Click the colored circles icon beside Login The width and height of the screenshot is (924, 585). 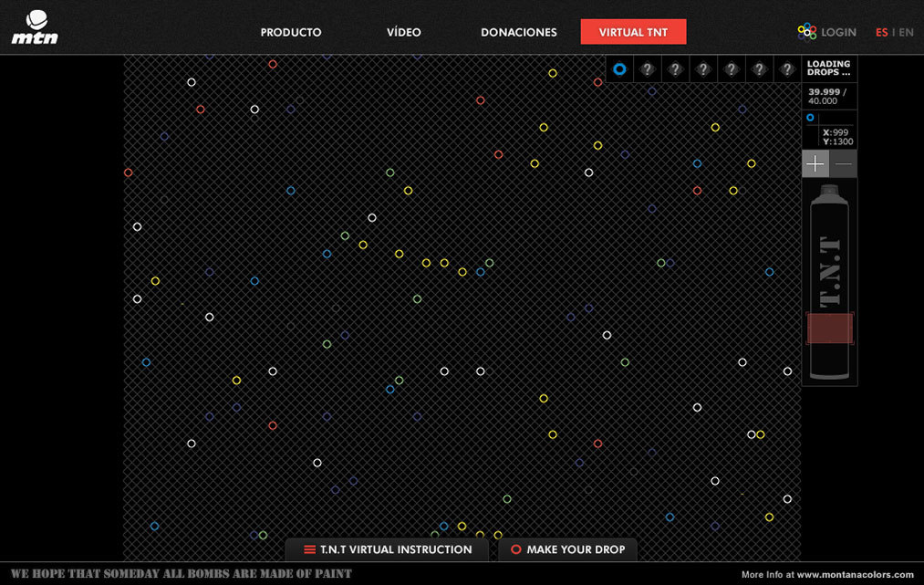(x=807, y=32)
